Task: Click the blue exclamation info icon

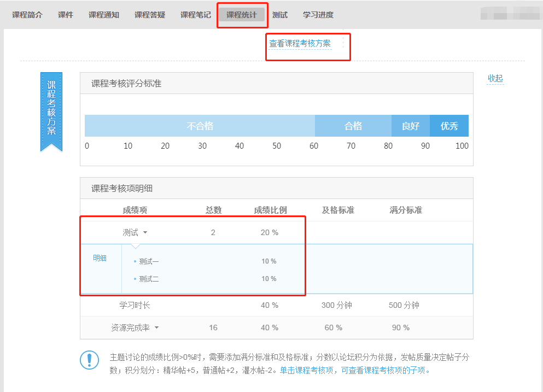Action: click(x=89, y=360)
